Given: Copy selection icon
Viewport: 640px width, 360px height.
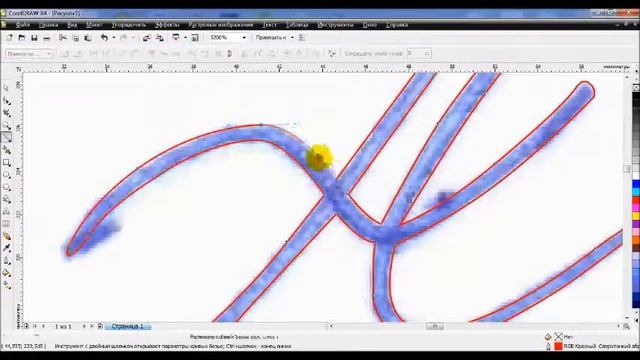Looking at the screenshot, I should (x=76, y=38).
